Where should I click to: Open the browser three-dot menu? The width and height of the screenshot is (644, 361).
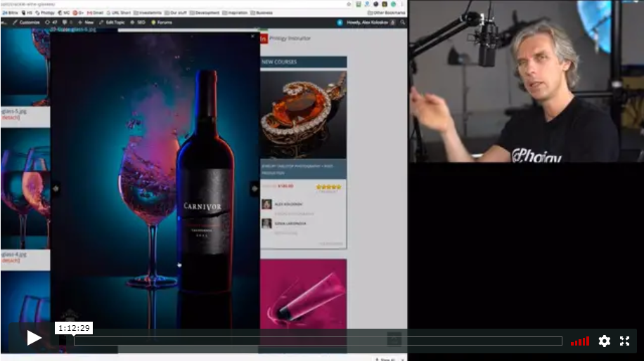402,4
